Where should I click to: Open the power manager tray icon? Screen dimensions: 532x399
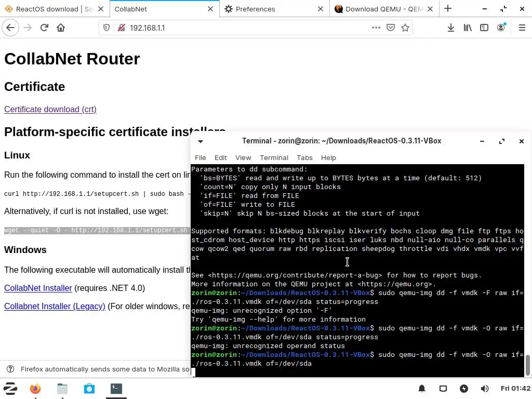click(x=464, y=389)
